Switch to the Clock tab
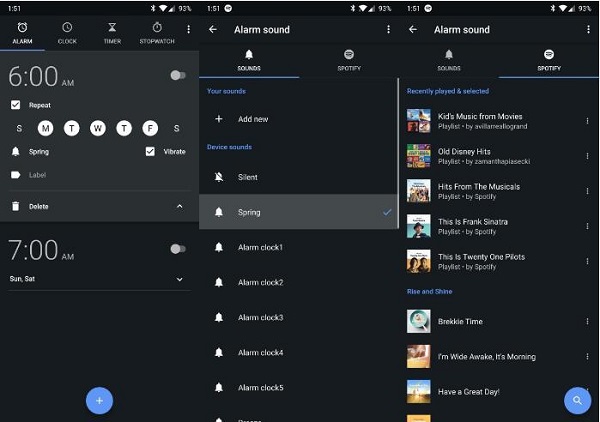Image resolution: width=600 pixels, height=422 pixels. coord(67,33)
